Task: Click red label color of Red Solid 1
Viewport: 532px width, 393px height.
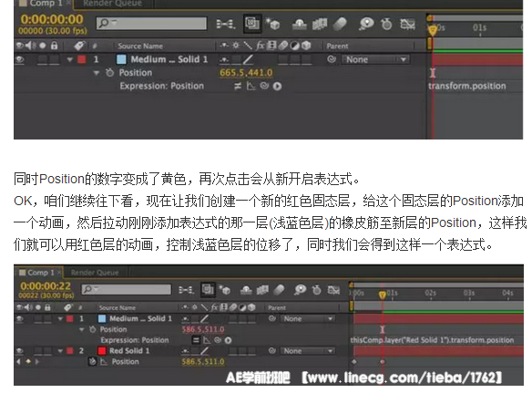Action: (x=70, y=351)
